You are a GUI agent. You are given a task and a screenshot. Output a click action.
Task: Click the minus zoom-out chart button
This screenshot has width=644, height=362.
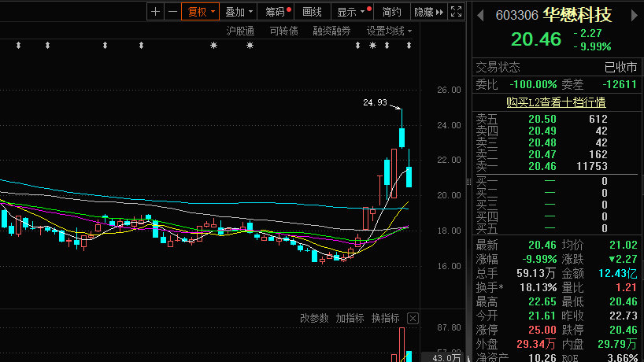(172, 12)
